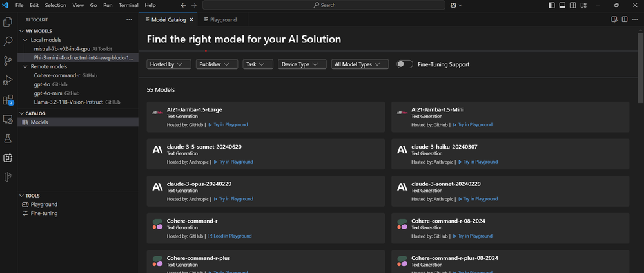Click the editor layout icon beside split

point(614,19)
